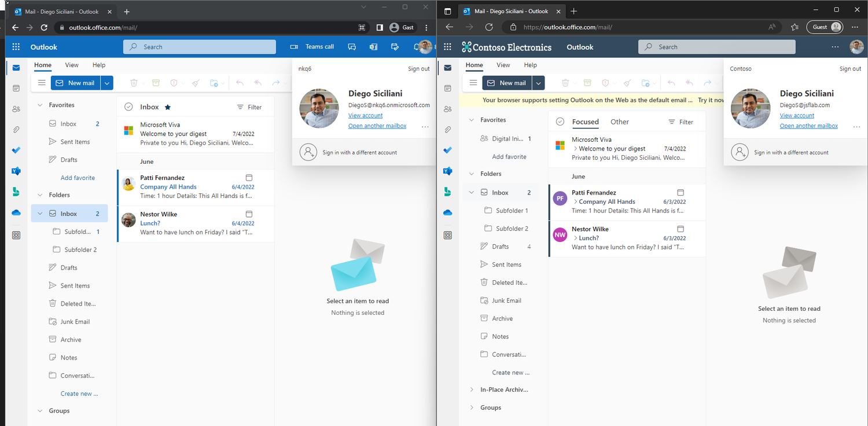Open the OneDrive cloud icon in left sidebar
Viewport: 868px width, 426px height.
click(x=16, y=213)
